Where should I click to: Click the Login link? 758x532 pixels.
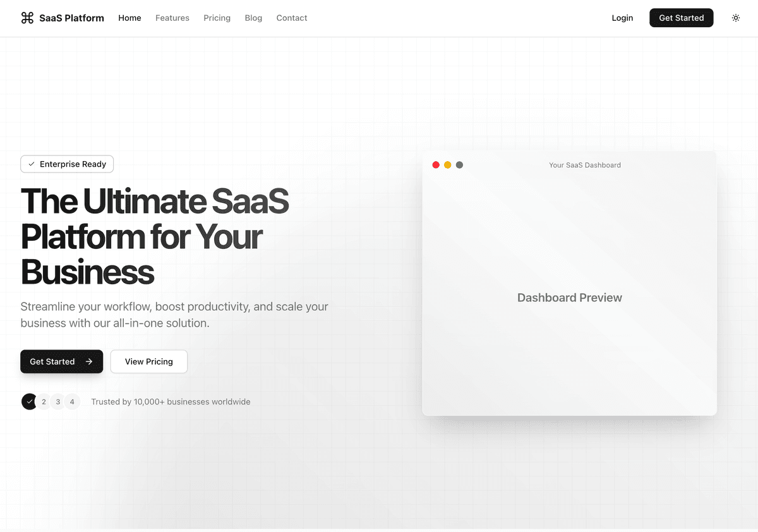(x=622, y=18)
